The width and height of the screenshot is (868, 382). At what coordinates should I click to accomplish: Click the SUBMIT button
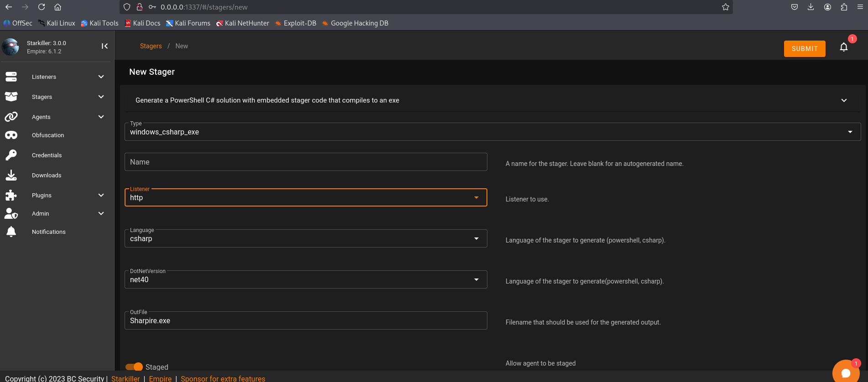[x=805, y=49]
